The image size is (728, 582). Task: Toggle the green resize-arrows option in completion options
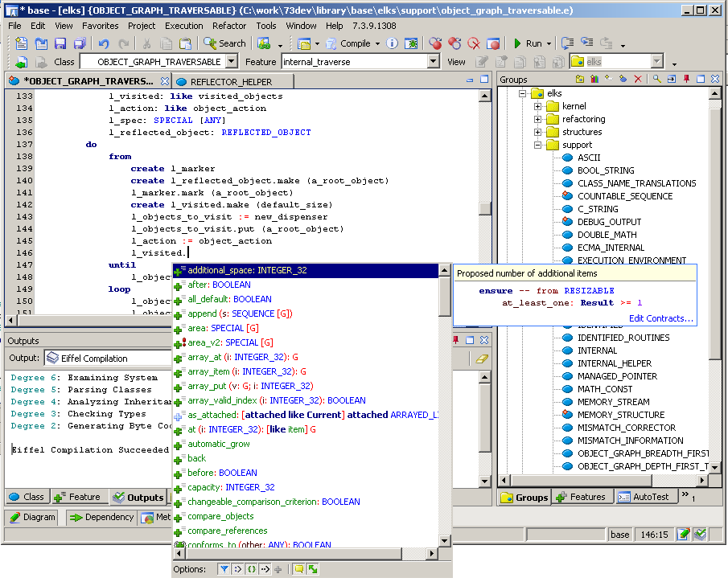coord(312,569)
